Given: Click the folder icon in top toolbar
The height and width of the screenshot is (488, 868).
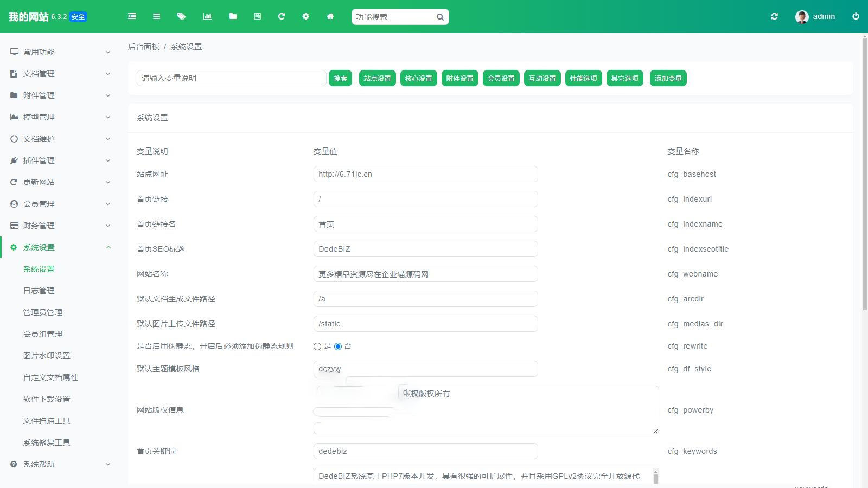Looking at the screenshot, I should coord(233,16).
